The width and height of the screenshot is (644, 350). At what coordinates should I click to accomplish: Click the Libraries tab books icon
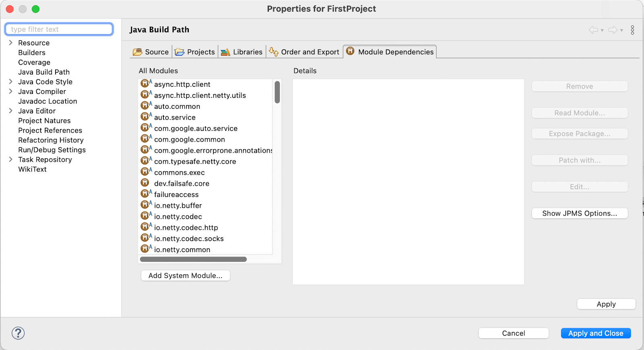tap(225, 52)
